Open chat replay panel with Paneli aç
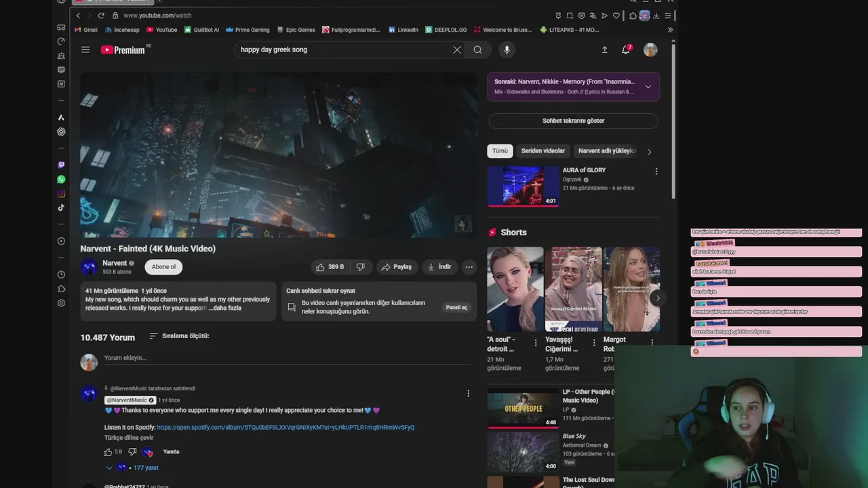The width and height of the screenshot is (868, 488). pos(456,307)
